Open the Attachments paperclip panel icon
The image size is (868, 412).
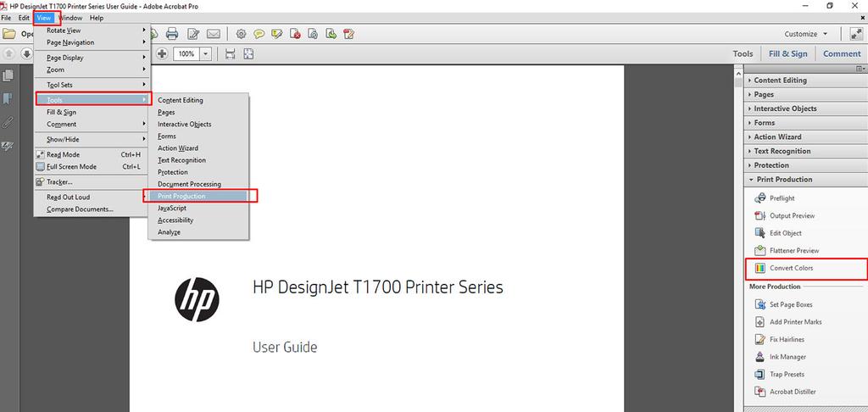[8, 122]
